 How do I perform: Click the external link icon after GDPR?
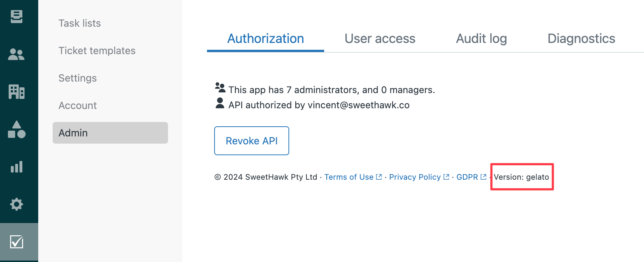[484, 177]
